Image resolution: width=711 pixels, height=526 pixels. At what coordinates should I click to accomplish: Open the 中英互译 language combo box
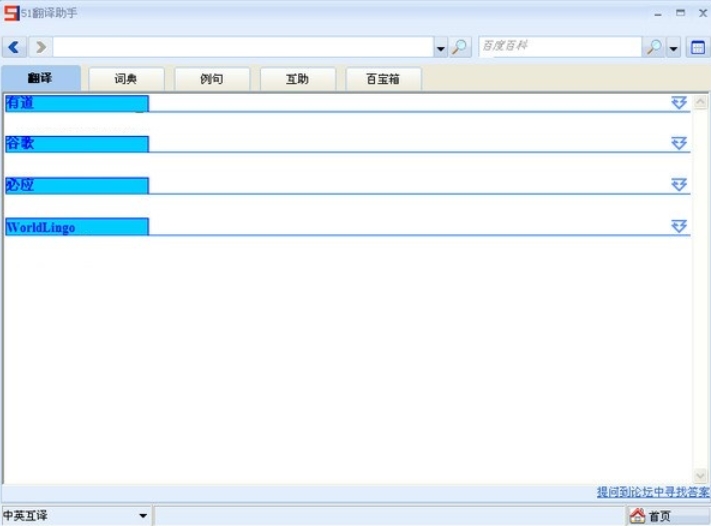[76, 516]
